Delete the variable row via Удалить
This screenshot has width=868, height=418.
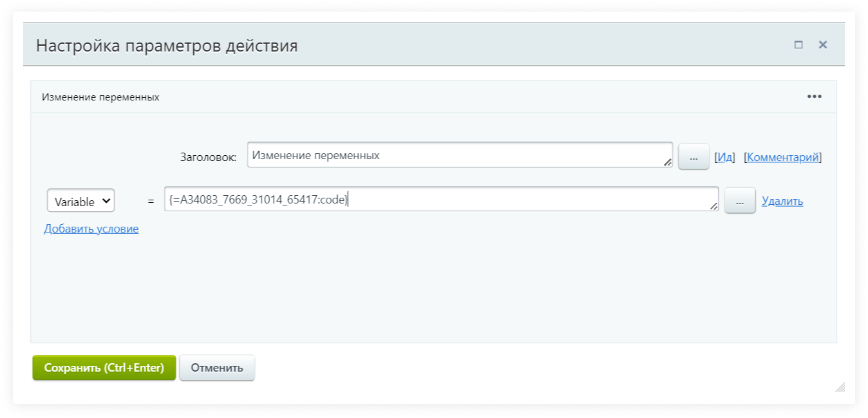click(x=782, y=201)
